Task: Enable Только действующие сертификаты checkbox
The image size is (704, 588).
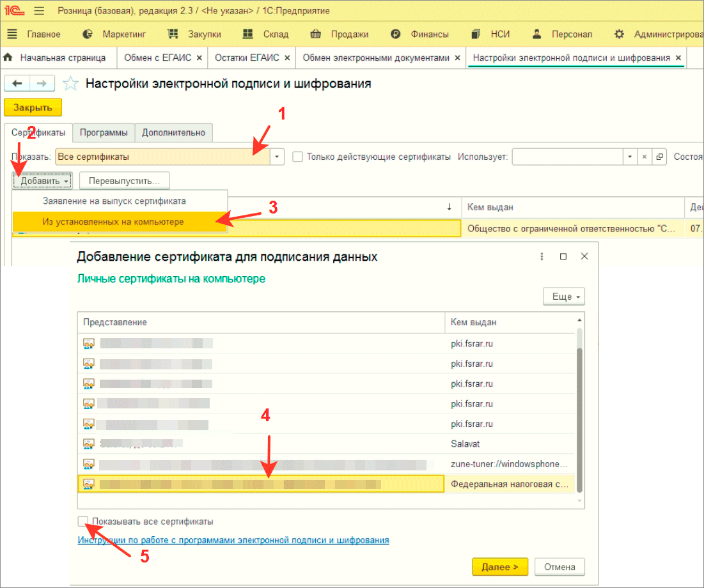Action: 297,157
